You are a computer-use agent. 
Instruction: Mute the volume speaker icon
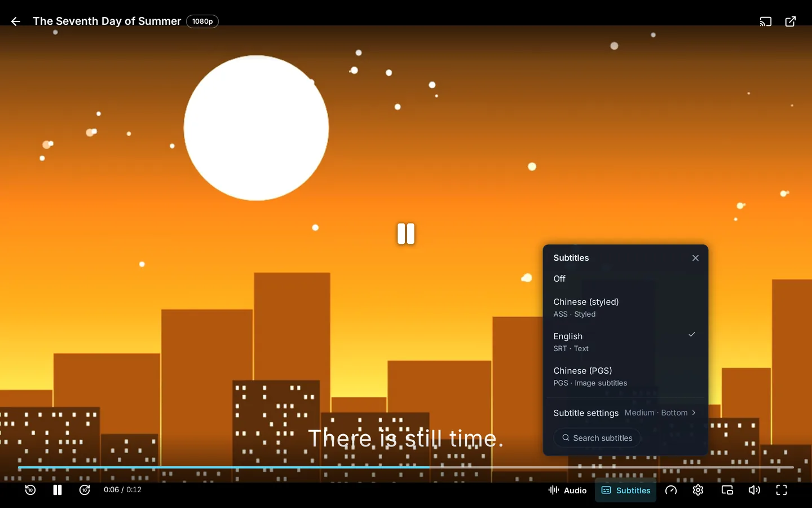coord(754,491)
